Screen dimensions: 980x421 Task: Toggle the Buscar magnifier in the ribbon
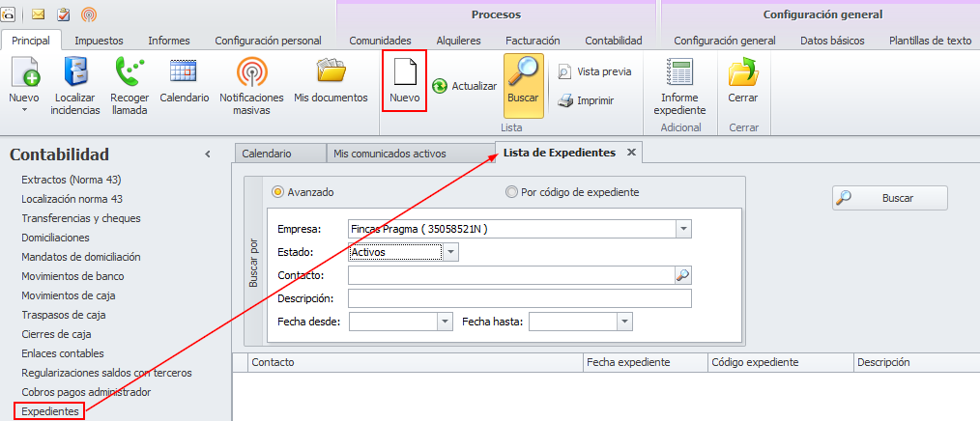[523, 86]
